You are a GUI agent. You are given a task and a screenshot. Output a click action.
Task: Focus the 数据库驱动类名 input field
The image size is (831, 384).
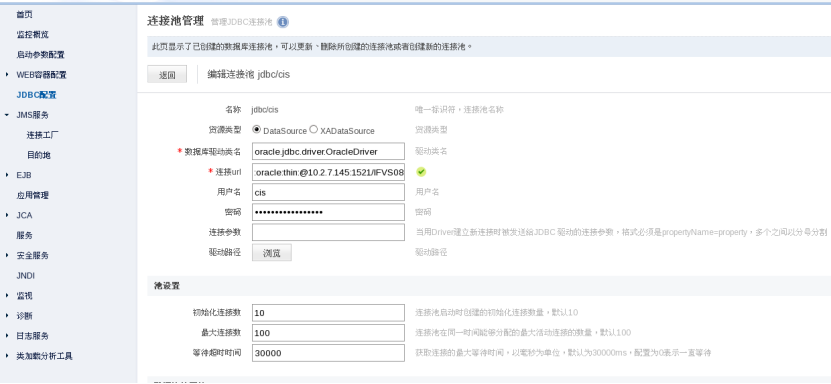point(328,151)
